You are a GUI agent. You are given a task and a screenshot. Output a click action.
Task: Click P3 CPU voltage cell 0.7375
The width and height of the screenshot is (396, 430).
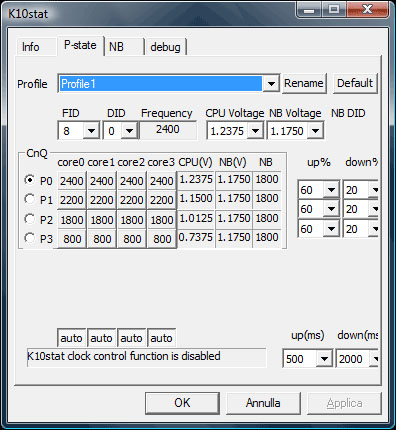pos(196,238)
